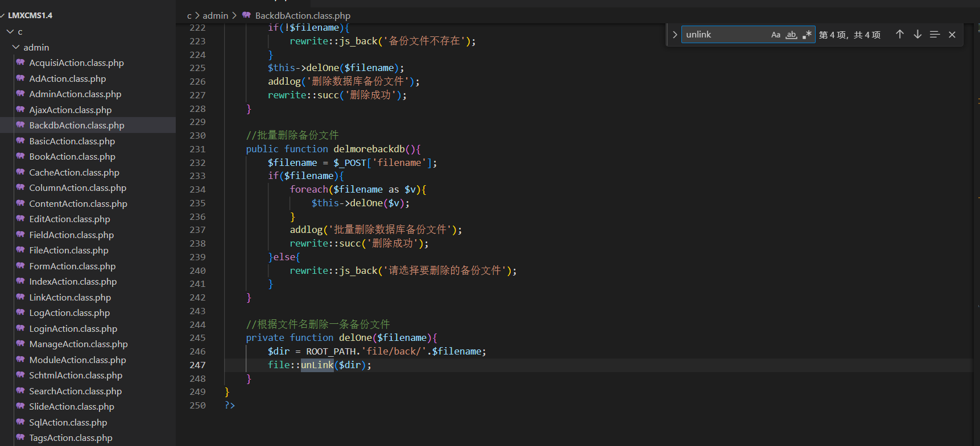Screen dimensions: 980x446
Task: Go to previous unlink match
Action: (900, 35)
